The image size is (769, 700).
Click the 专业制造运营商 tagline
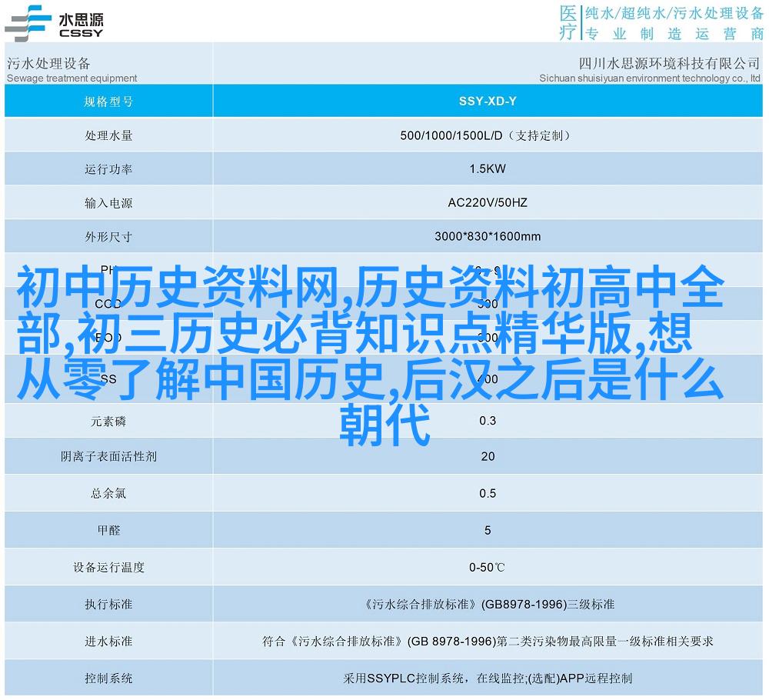pos(674,33)
